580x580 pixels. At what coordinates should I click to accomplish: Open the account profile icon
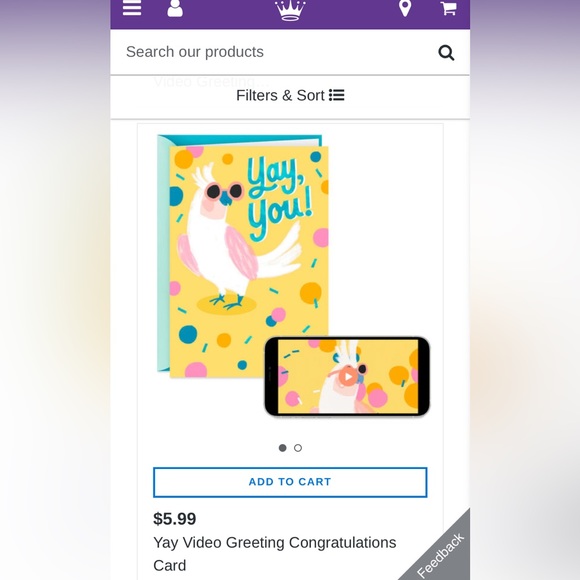coord(175,8)
